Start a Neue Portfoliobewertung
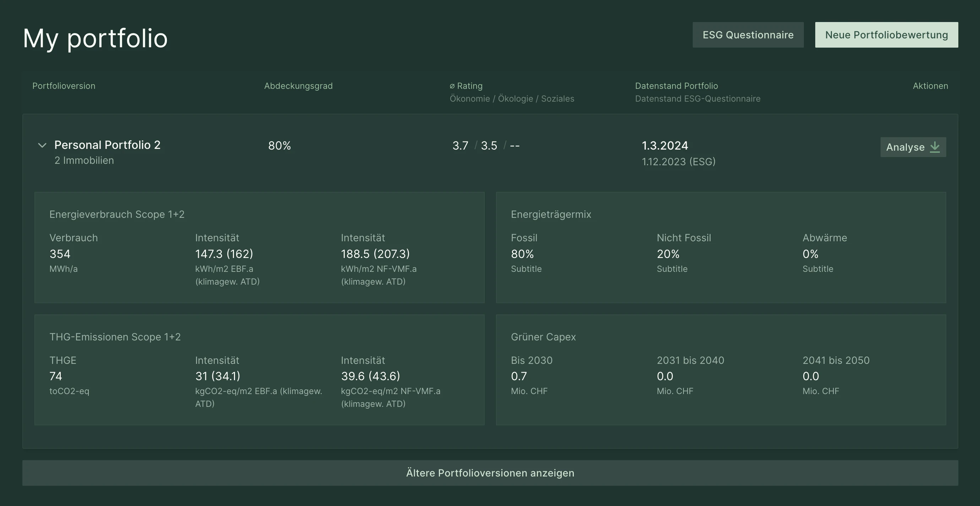 point(886,35)
